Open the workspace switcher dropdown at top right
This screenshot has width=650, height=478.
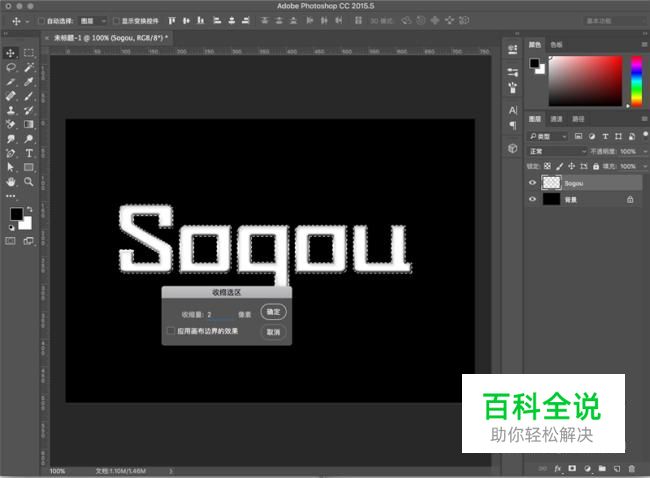click(x=615, y=21)
